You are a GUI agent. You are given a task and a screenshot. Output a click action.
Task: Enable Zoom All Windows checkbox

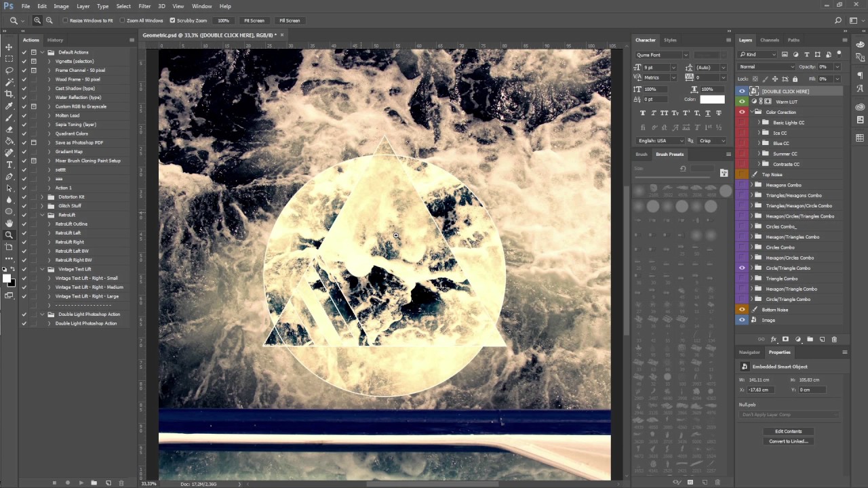122,20
